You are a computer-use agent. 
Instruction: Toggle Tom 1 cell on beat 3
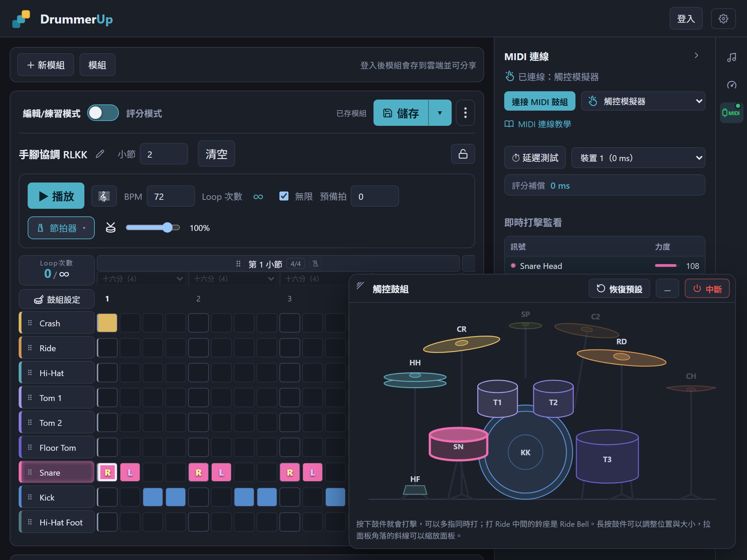tap(289, 398)
